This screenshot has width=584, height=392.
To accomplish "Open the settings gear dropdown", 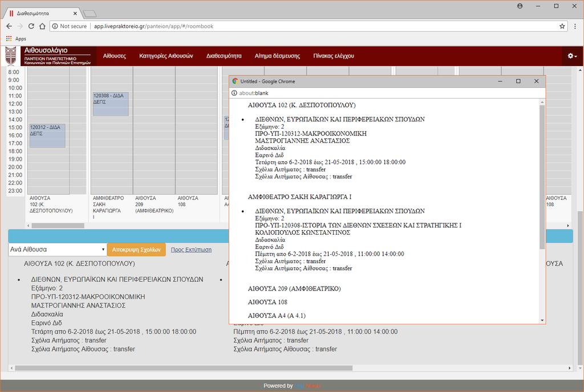I will coord(572,56).
